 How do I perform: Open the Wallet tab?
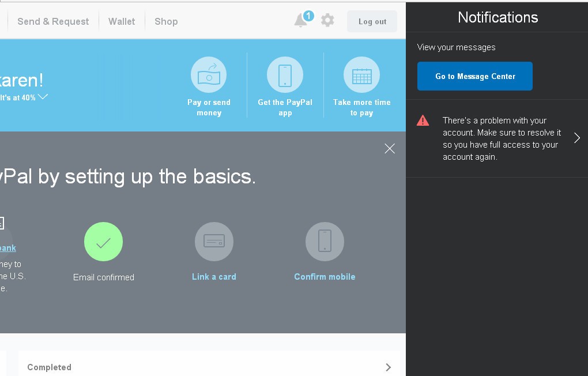(122, 21)
